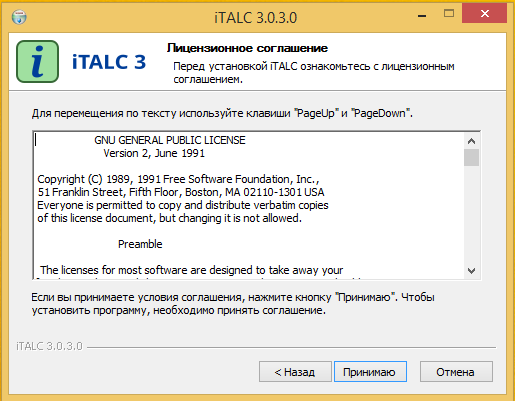Viewport: 515px width, 402px height.
Task: Click the iTALC 3.0.3.0 window title text
Action: click(x=256, y=17)
